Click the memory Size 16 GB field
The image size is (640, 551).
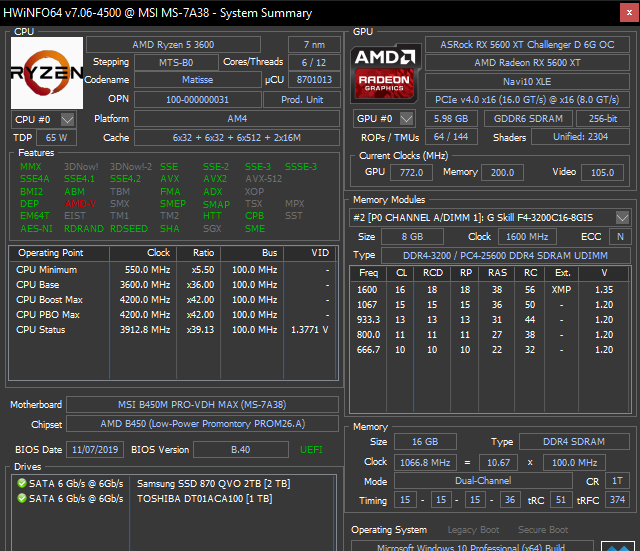(x=425, y=442)
